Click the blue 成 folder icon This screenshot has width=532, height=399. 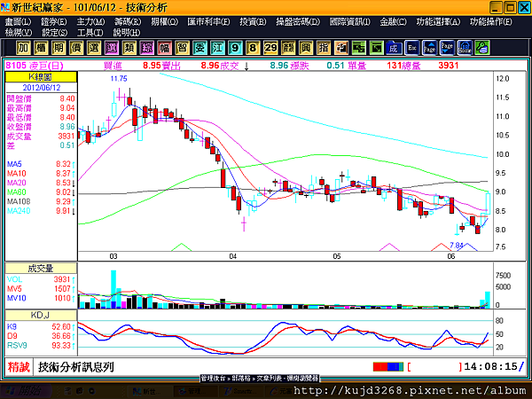pos(394,48)
